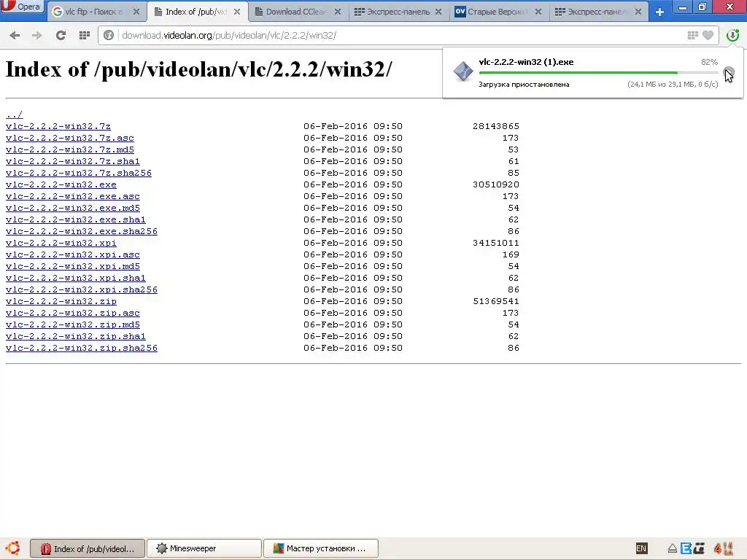Open vlc-2.2.2-win32.zip.sha256 link
The image size is (747, 560).
pyautogui.click(x=82, y=348)
